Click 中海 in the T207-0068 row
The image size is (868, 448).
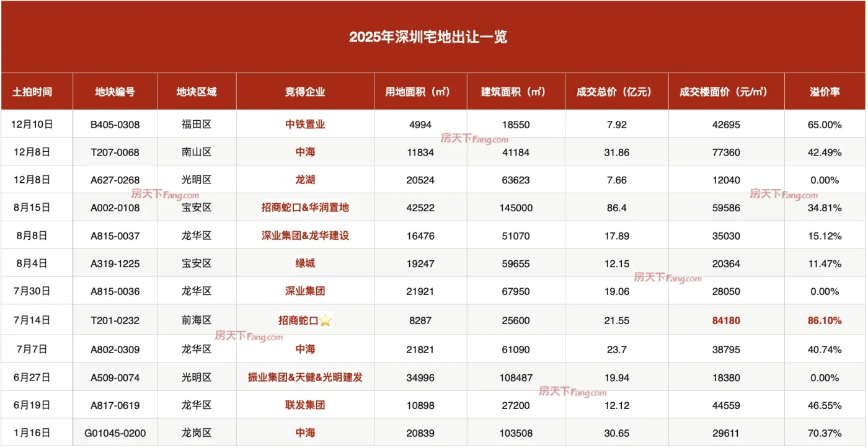coord(305,152)
